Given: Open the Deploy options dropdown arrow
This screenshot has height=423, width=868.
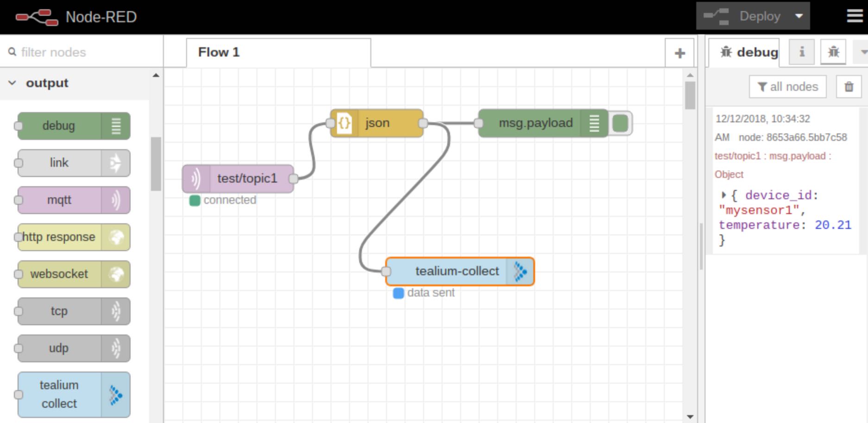Looking at the screenshot, I should (x=799, y=16).
